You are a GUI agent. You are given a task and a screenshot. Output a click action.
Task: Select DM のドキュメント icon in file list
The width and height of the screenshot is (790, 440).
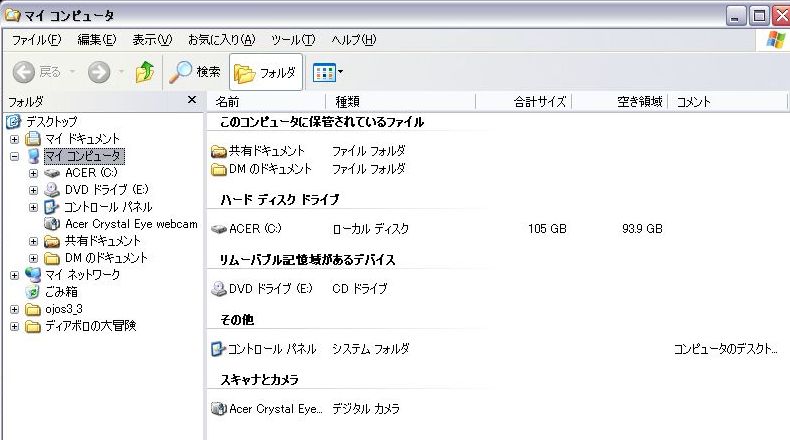[219, 169]
